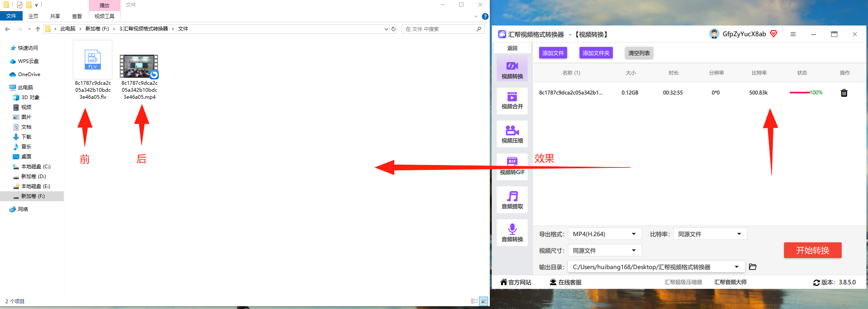868x309 pixels.
Task: Switch to the 查看 ribbon tab
Action: (x=77, y=16)
